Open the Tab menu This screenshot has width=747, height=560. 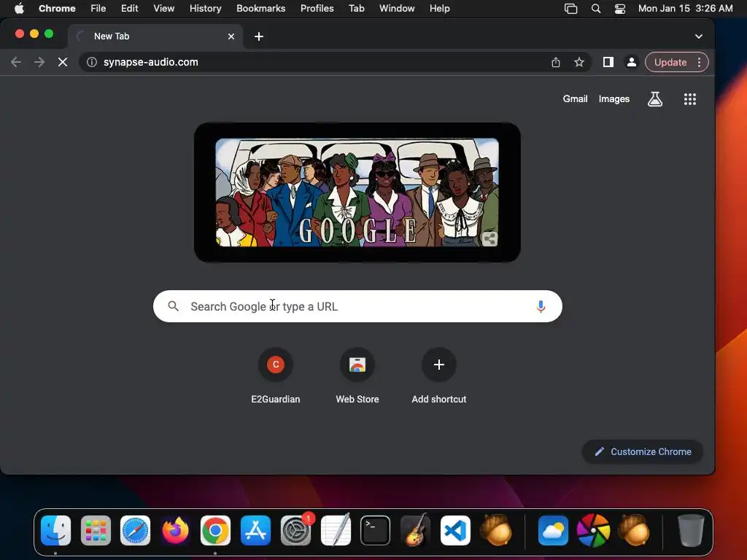(356, 9)
